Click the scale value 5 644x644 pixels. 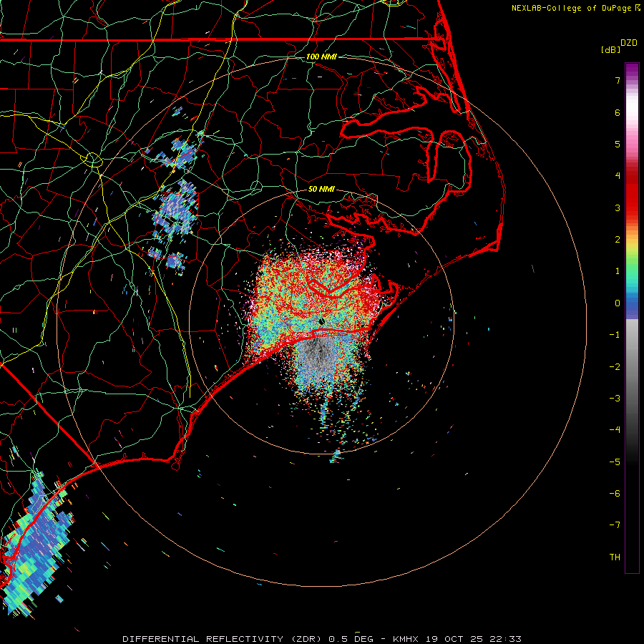[618, 144]
